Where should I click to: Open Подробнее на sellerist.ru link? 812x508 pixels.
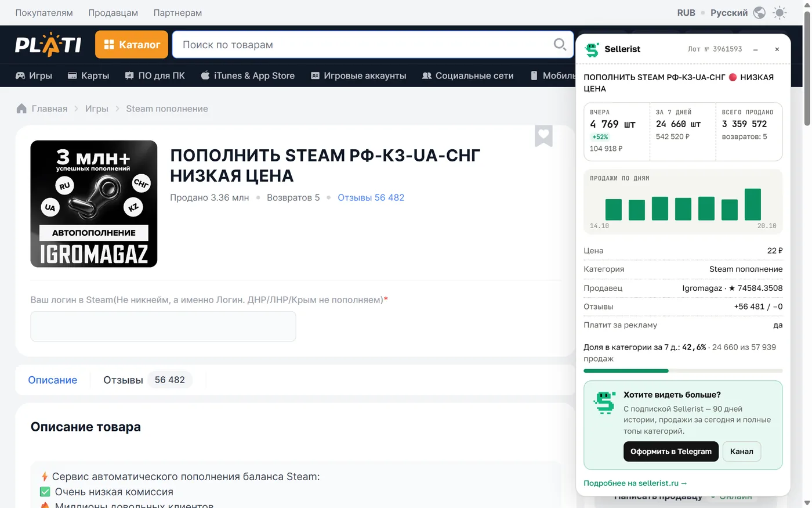[x=635, y=483]
